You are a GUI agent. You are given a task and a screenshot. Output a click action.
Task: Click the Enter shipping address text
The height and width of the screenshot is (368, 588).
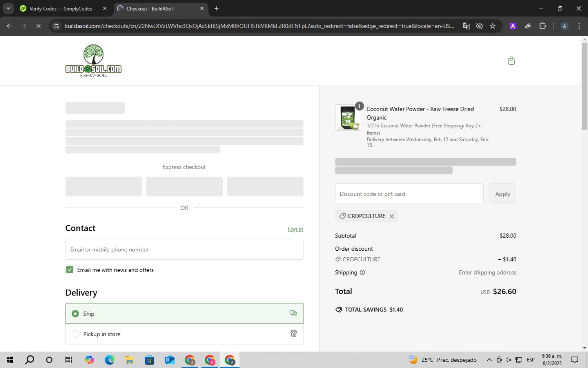[x=487, y=272]
